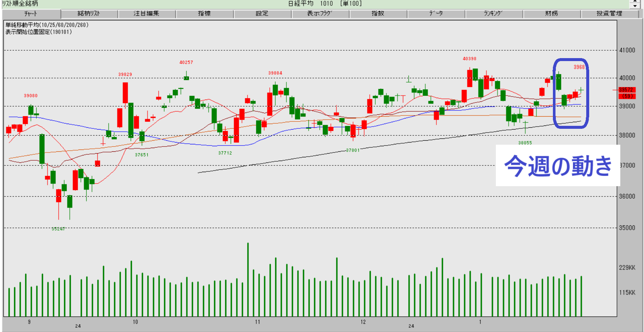The image size is (644, 332).
Task: Click the 単純移動平均(10/25/60/200/260) label
Action: (x=47, y=25)
